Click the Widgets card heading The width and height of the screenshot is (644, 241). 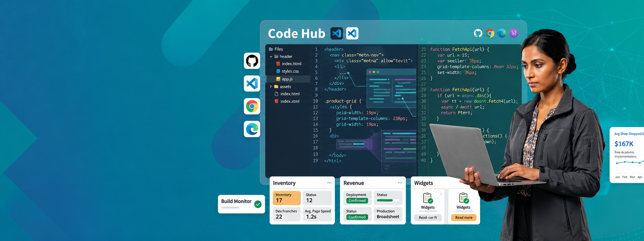(423, 183)
